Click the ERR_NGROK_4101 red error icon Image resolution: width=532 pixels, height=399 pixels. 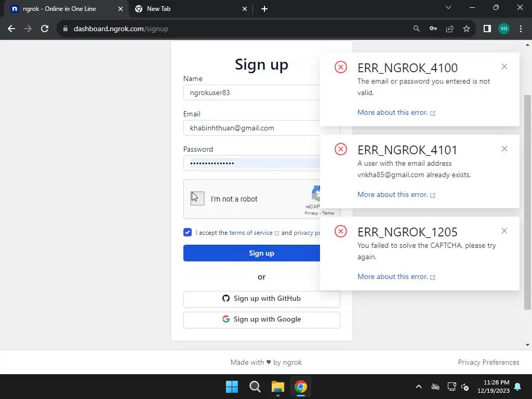click(341, 149)
